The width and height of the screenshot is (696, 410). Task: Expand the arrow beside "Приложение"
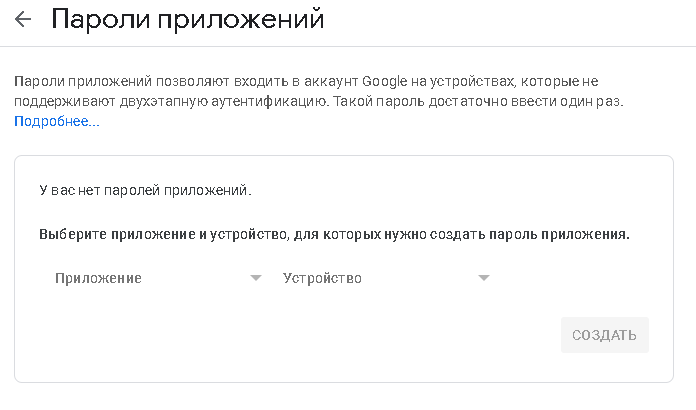(256, 278)
